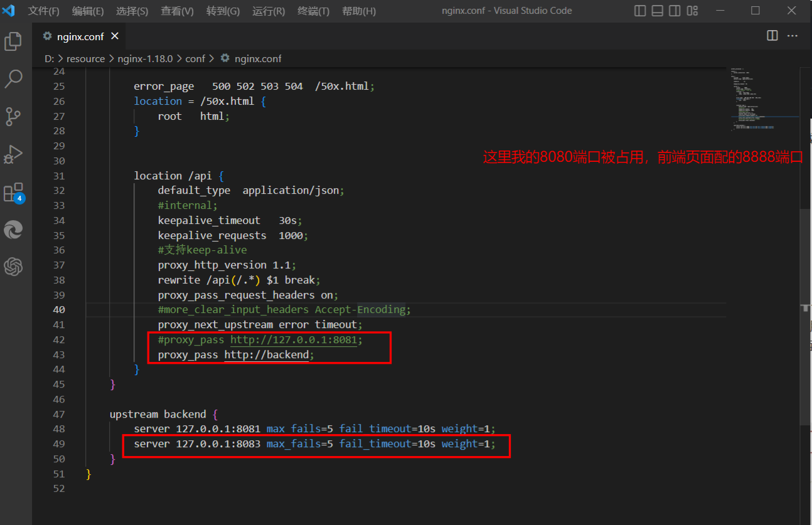Select the nginx.conf editor tab
Viewport: 812px width, 525px height.
tap(79, 36)
